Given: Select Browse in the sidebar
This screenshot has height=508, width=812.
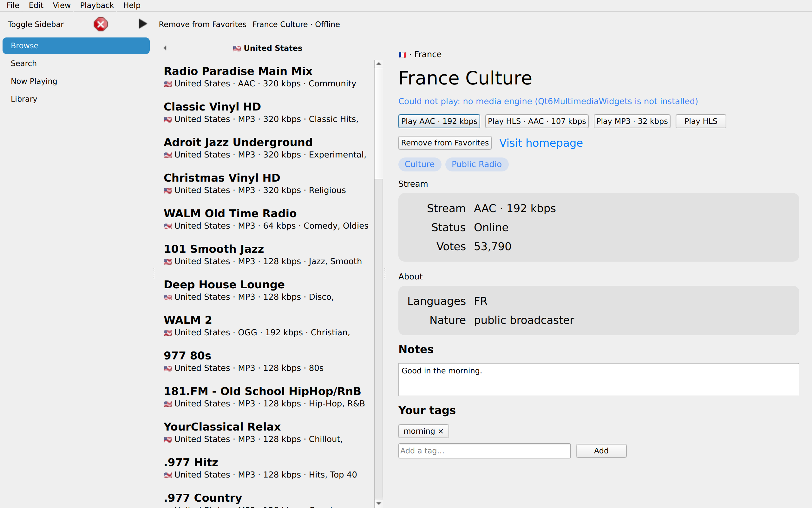Looking at the screenshot, I should [x=76, y=46].
